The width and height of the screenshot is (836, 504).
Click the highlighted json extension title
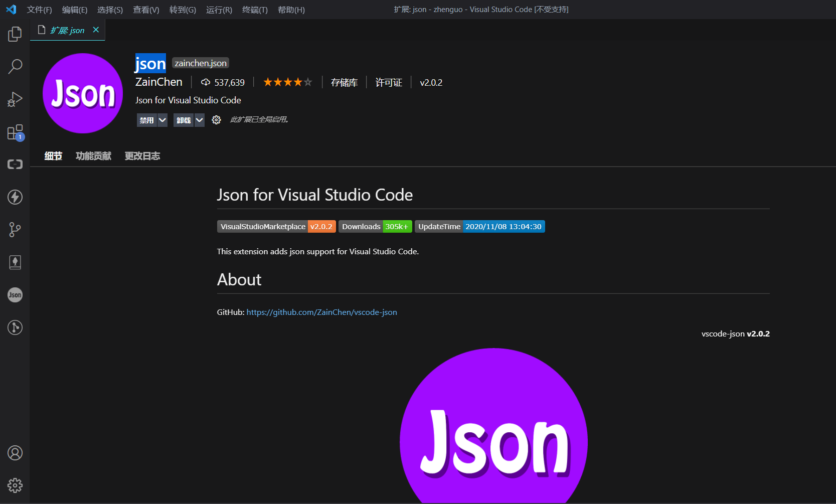[x=150, y=64]
